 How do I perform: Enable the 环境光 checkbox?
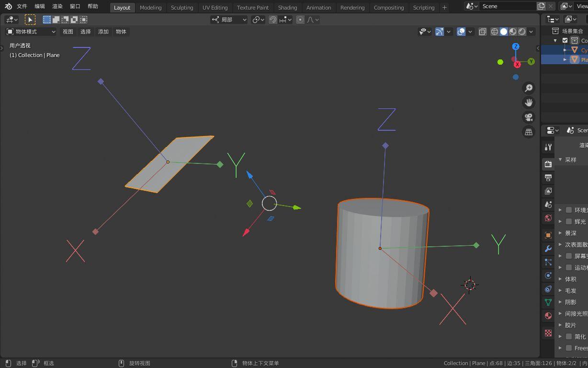[569, 210]
